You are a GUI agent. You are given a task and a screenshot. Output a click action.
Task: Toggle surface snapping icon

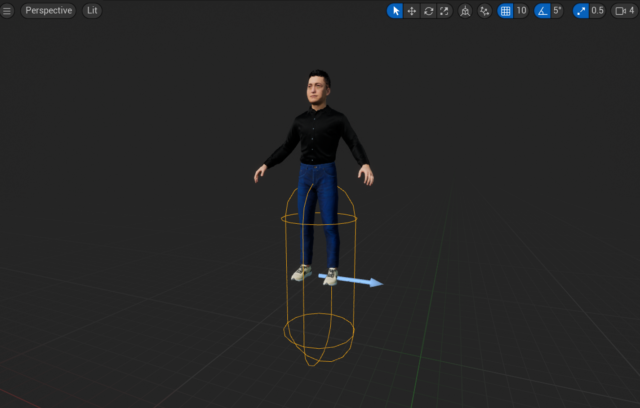pos(484,11)
